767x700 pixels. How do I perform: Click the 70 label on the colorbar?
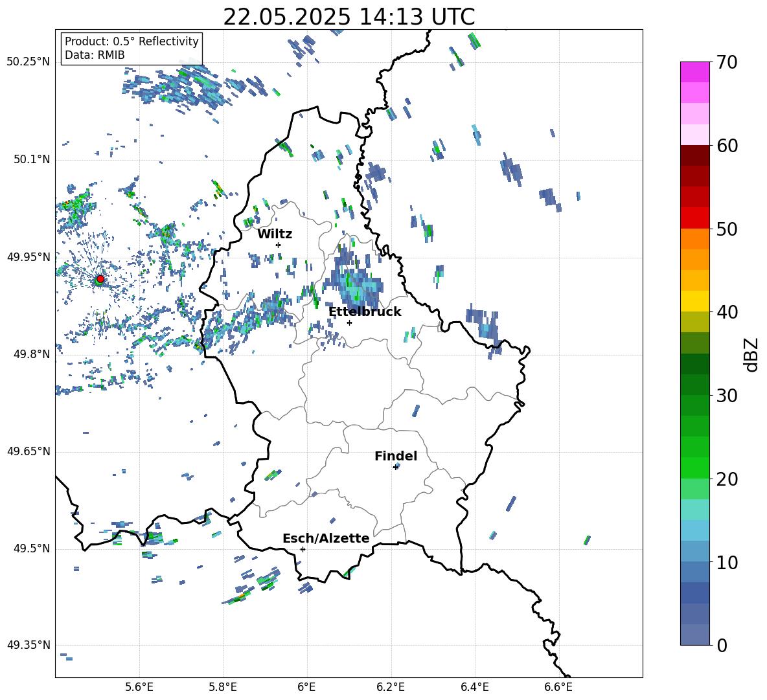pyautogui.click(x=727, y=62)
